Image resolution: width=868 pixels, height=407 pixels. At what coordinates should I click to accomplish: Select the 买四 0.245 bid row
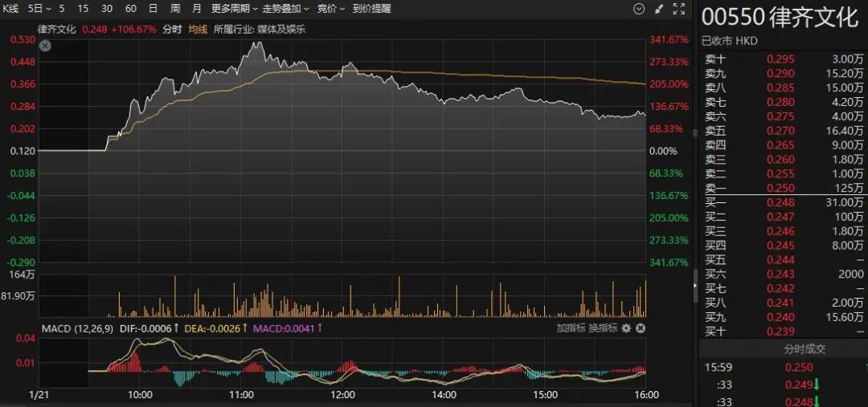(784, 246)
